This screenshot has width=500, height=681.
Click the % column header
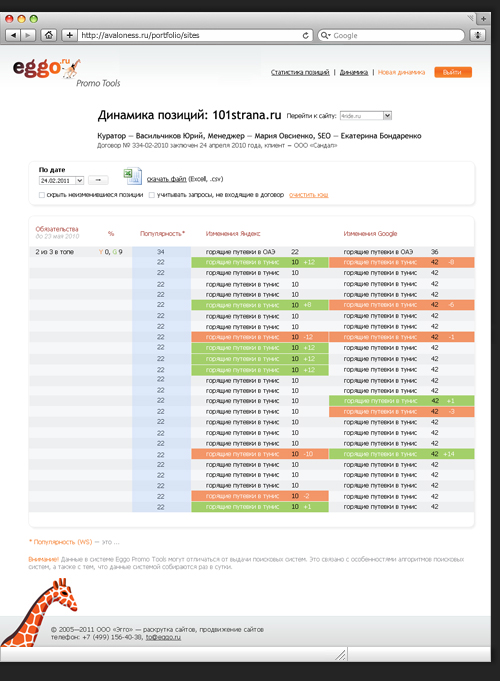pos(111,234)
